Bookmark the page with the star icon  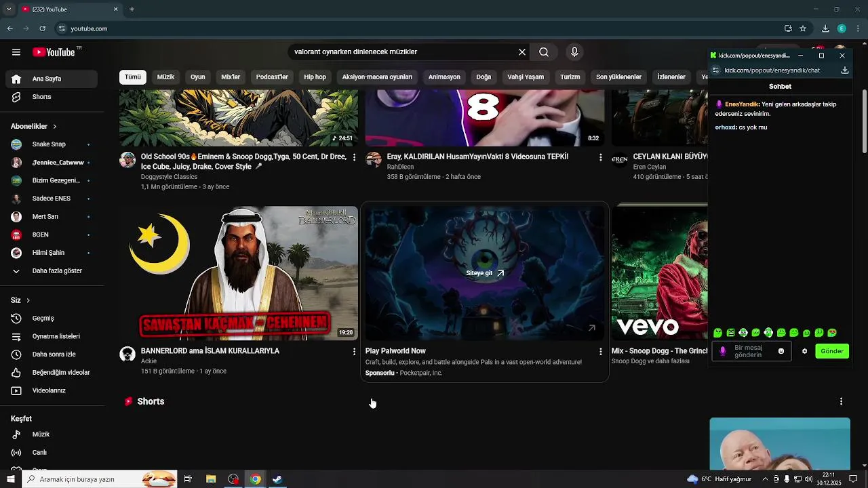(x=803, y=28)
